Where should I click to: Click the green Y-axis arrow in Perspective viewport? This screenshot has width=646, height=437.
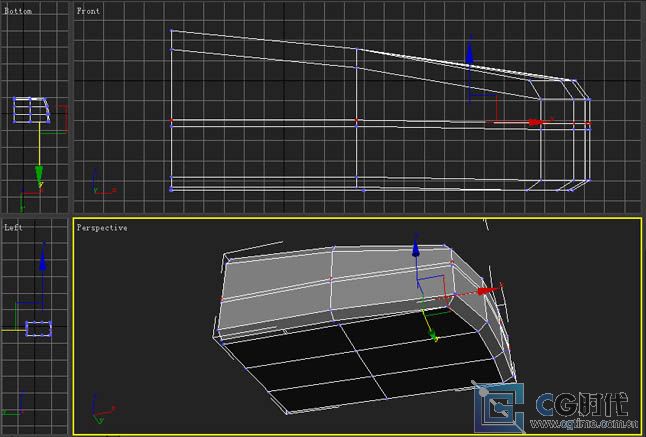[433, 335]
